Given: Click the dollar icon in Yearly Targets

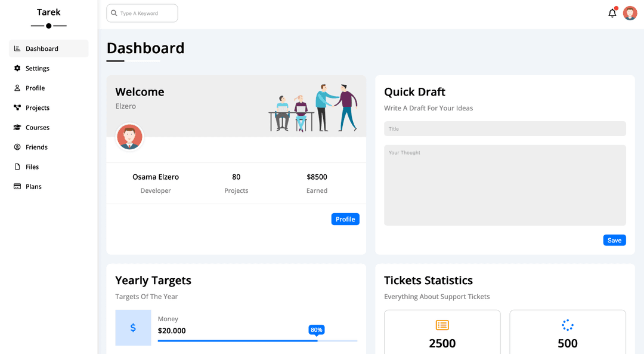Looking at the screenshot, I should [x=133, y=327].
